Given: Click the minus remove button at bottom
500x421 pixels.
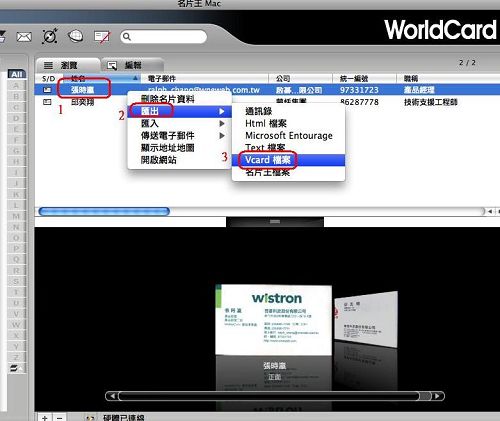Looking at the screenshot, I should click(x=59, y=417).
